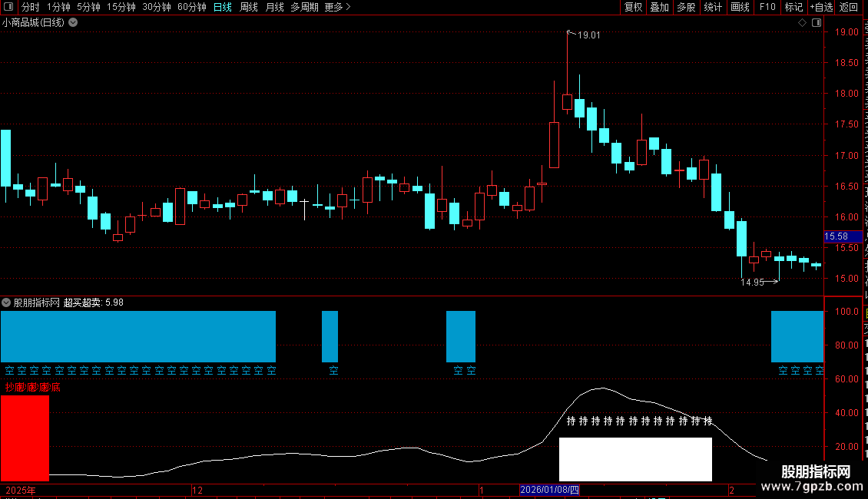
Task: Click the 标记 mark button
Action: pos(793,7)
